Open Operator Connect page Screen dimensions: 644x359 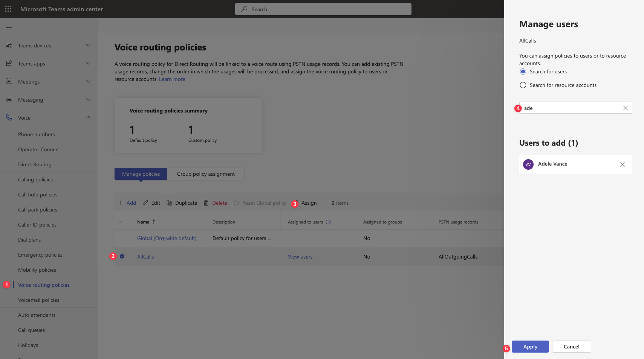[39, 149]
